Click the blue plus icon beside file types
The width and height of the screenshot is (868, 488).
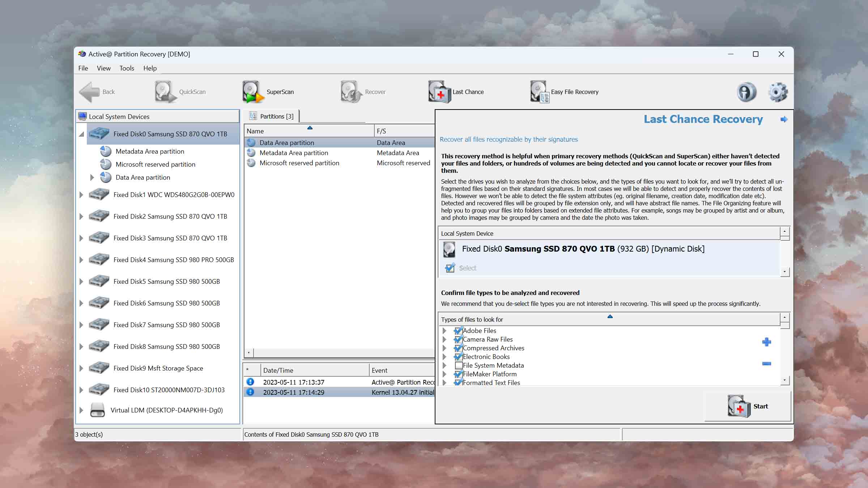[x=766, y=342]
